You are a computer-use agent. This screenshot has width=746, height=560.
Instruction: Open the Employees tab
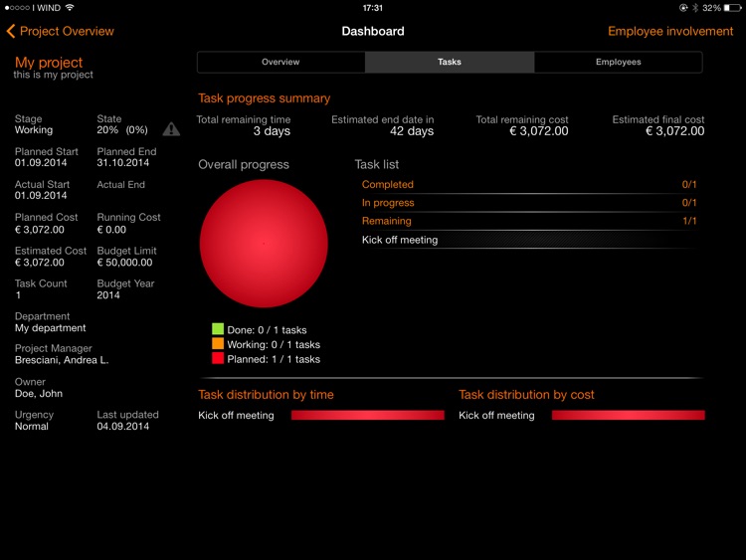[x=618, y=62]
